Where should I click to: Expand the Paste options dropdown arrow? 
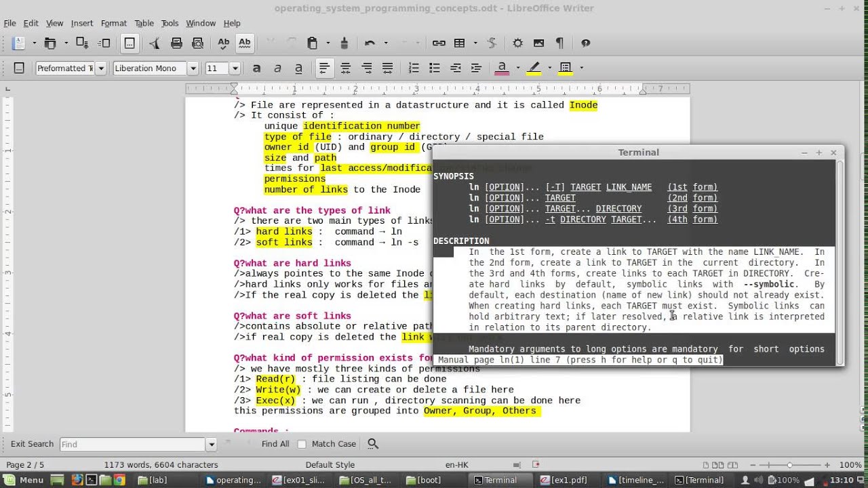click(328, 43)
